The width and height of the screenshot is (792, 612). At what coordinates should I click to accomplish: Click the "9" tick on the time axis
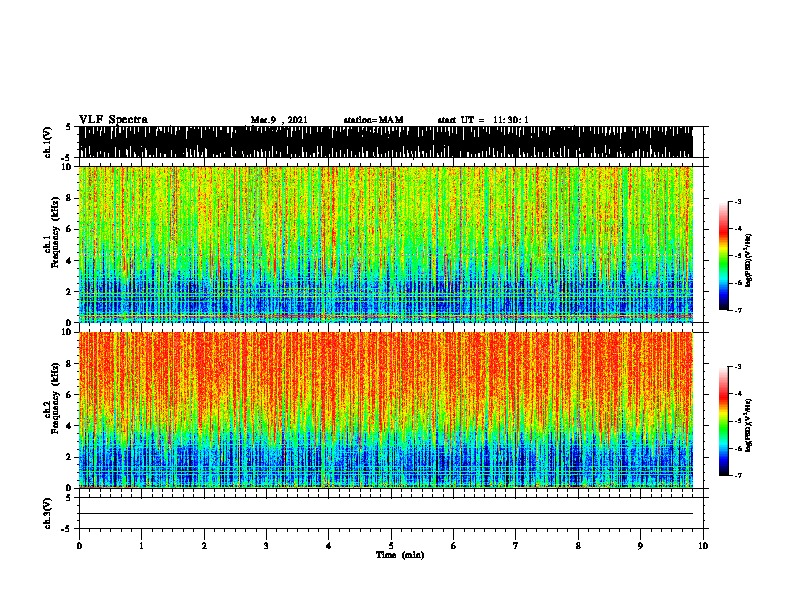coord(640,546)
